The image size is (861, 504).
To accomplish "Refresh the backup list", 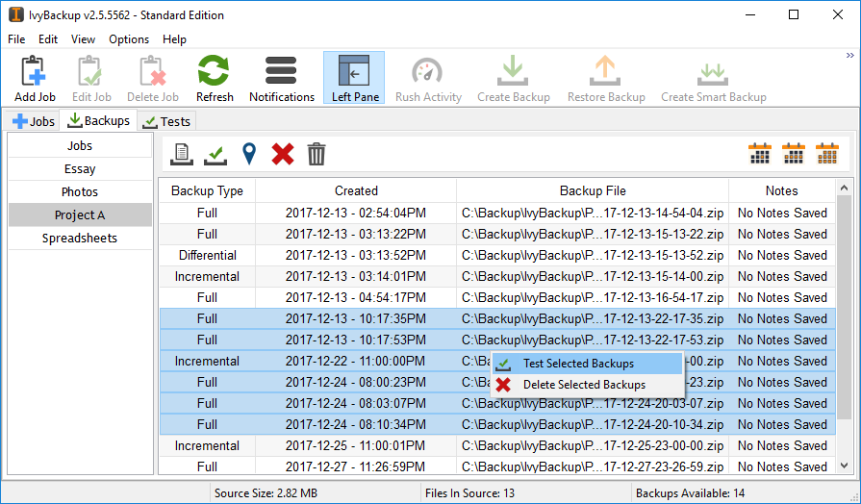I will click(x=215, y=78).
